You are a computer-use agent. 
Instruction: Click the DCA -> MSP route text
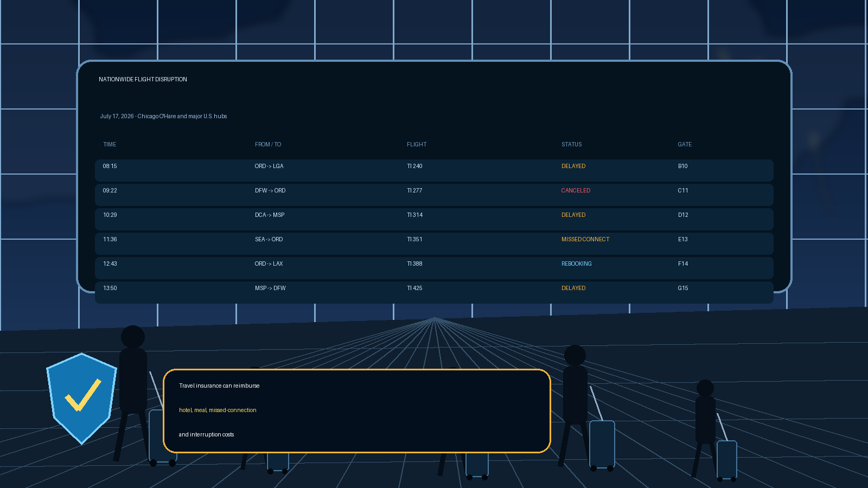coord(270,215)
